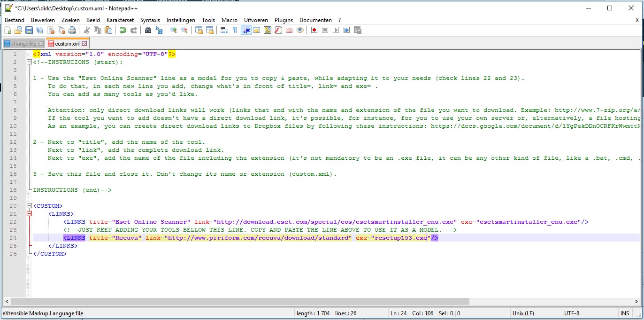Switch to the change.log tab

click(x=23, y=44)
